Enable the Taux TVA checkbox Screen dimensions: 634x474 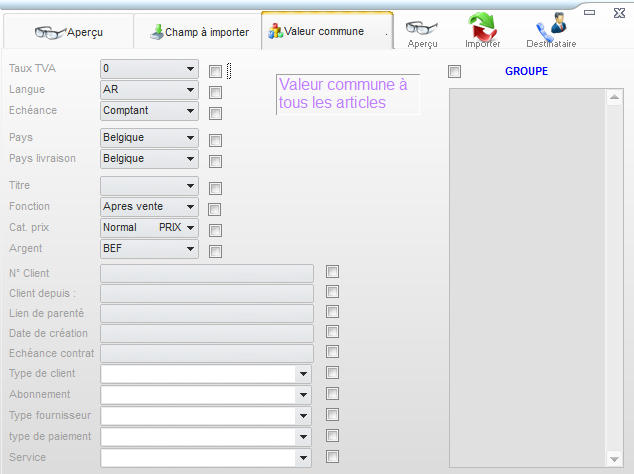(x=215, y=71)
